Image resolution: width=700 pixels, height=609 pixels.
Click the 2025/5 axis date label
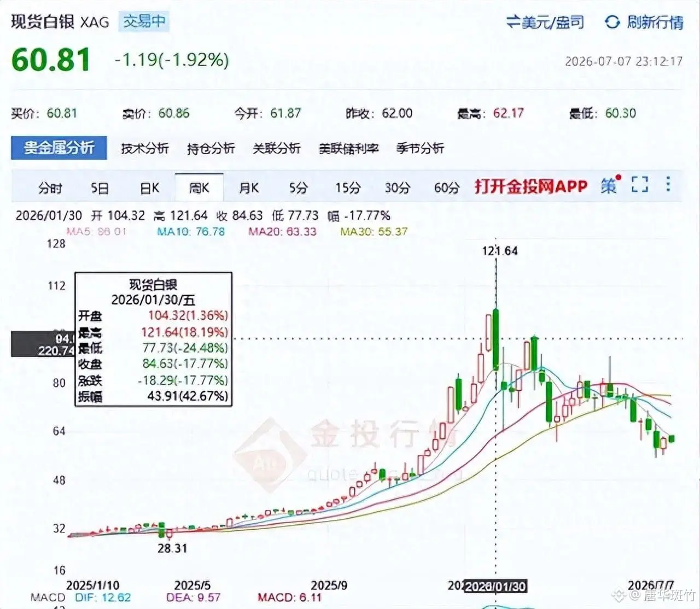[x=192, y=585]
